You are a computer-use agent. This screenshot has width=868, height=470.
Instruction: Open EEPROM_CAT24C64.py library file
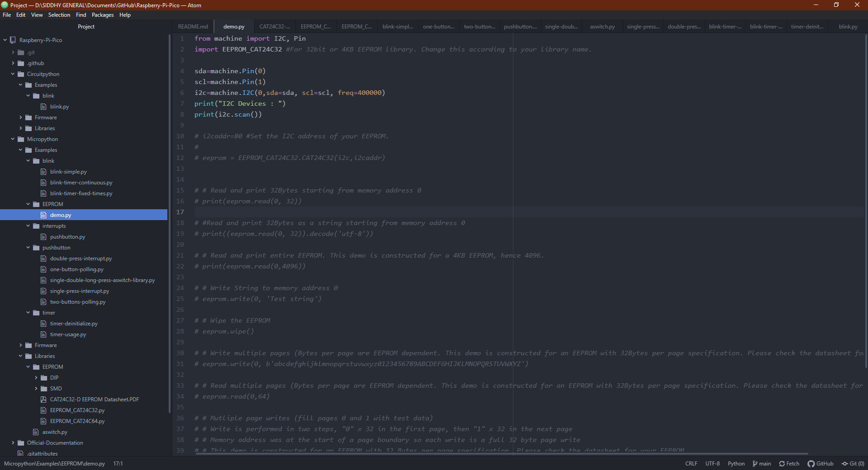click(x=77, y=421)
